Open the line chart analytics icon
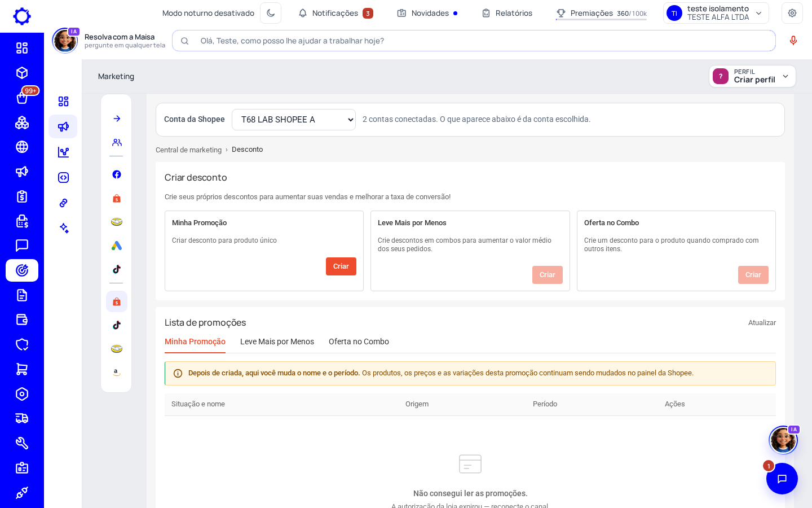 63,152
